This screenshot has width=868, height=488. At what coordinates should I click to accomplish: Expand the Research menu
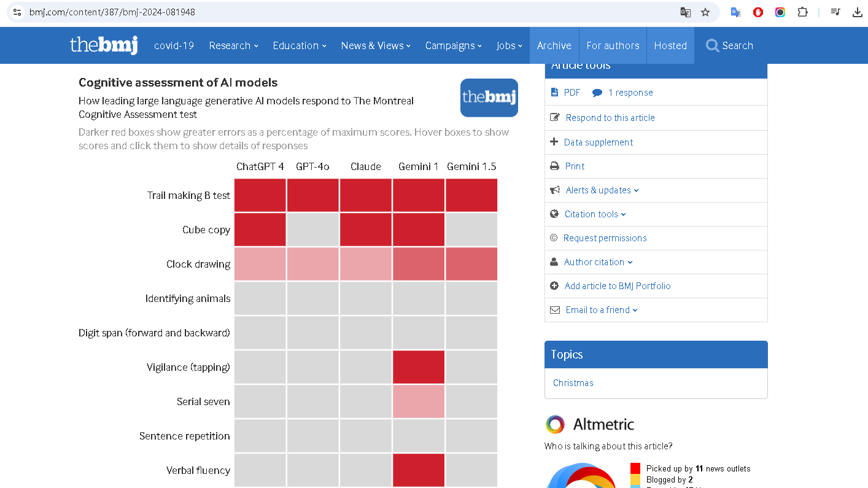[x=233, y=45]
